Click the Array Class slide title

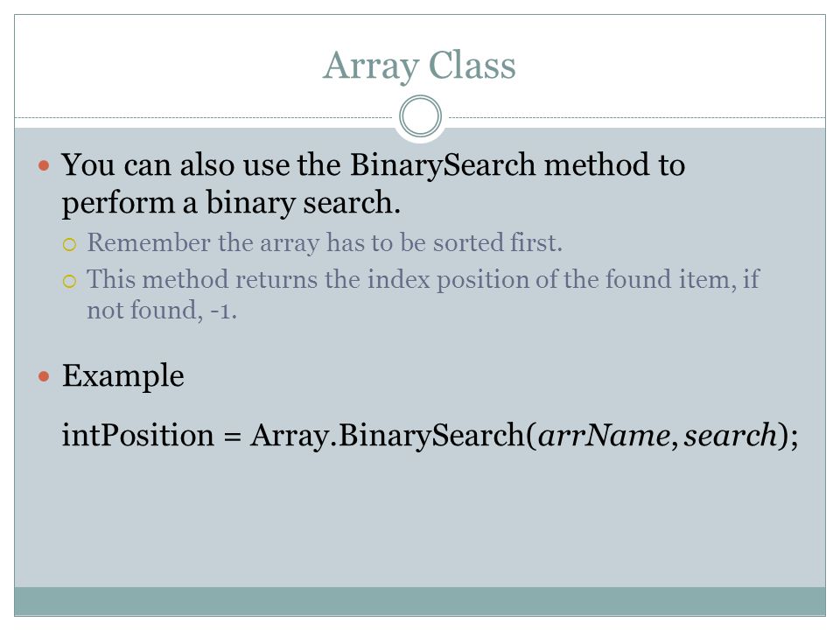[419, 66]
